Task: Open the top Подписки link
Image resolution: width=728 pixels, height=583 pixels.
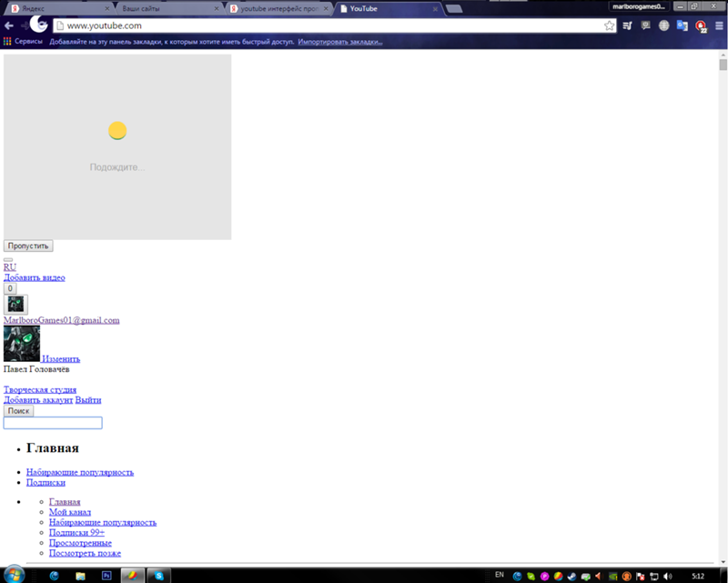Action: 45,482
